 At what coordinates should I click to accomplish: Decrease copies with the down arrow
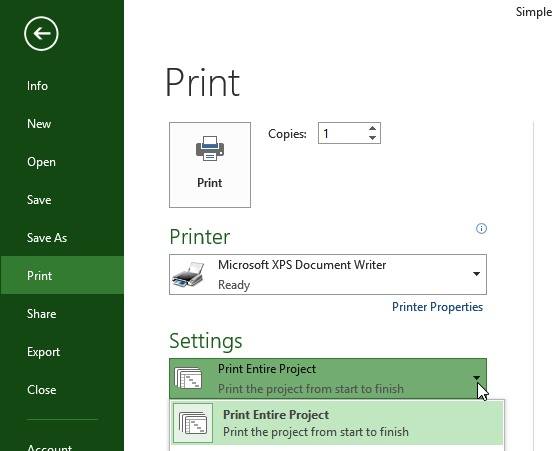(372, 138)
